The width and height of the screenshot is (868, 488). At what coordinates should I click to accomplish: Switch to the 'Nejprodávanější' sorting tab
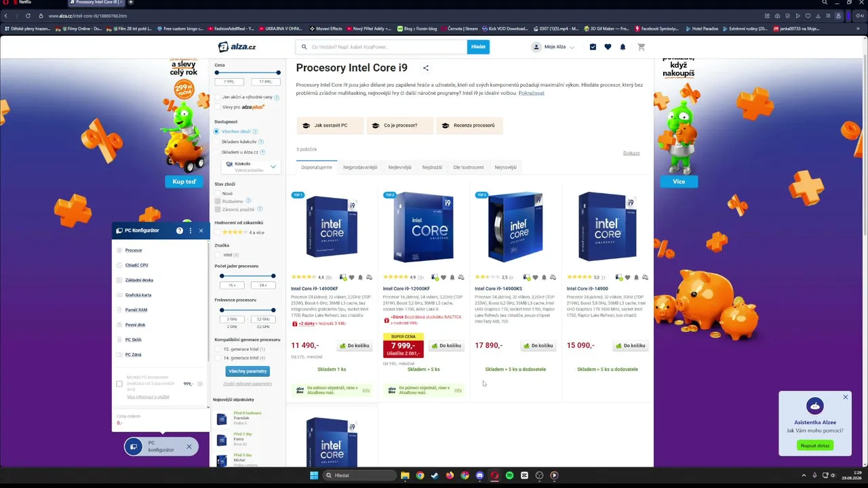point(360,167)
